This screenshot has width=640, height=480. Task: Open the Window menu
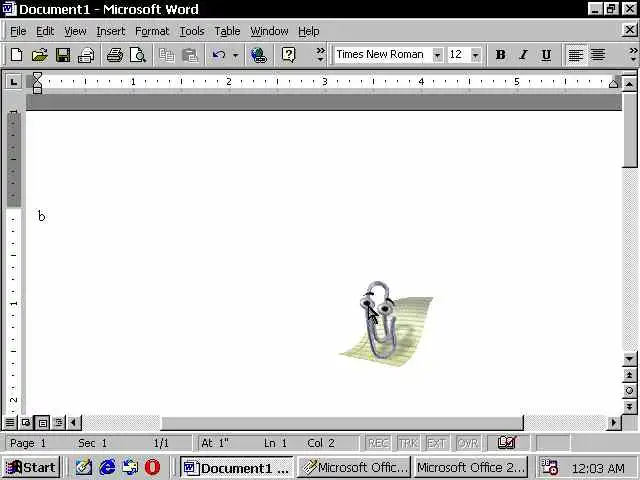[x=269, y=31]
